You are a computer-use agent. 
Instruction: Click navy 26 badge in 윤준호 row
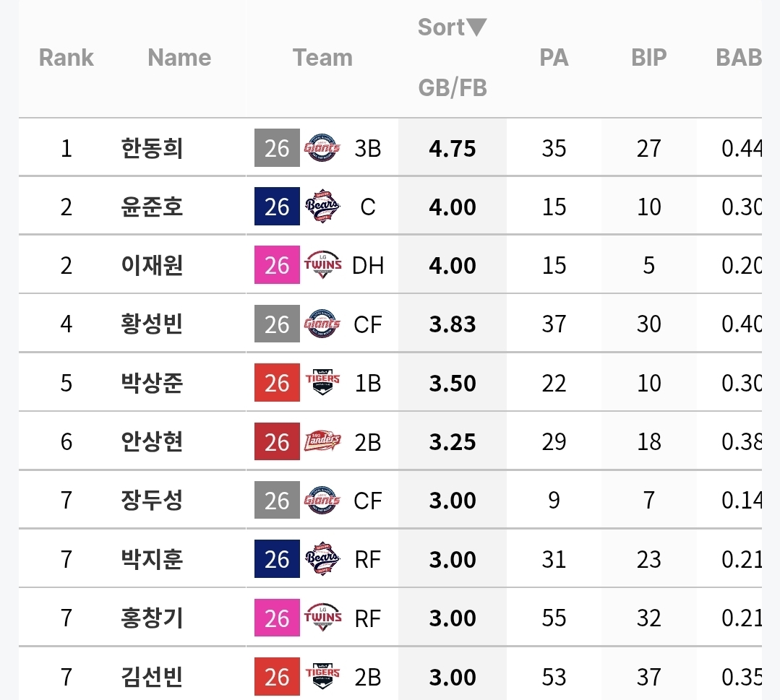click(277, 207)
